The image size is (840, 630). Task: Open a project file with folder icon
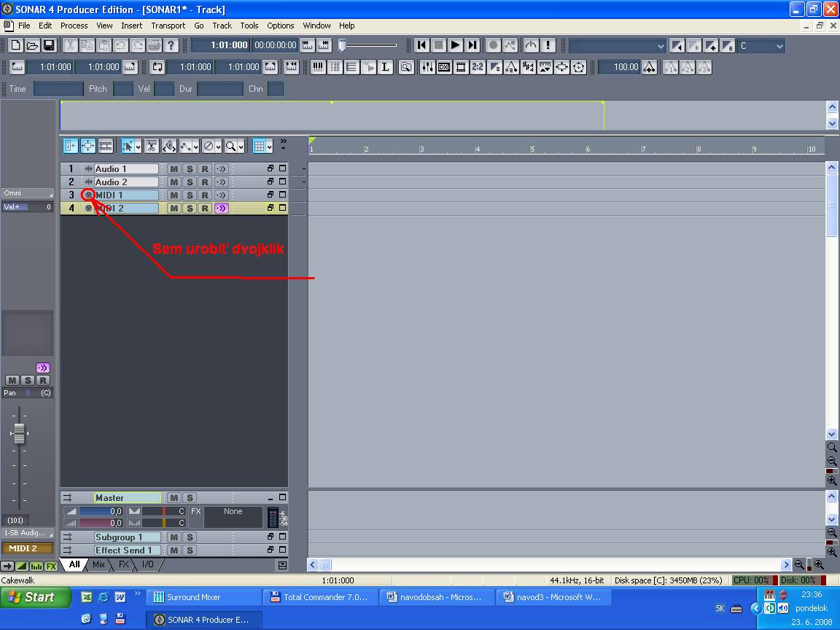click(x=33, y=45)
